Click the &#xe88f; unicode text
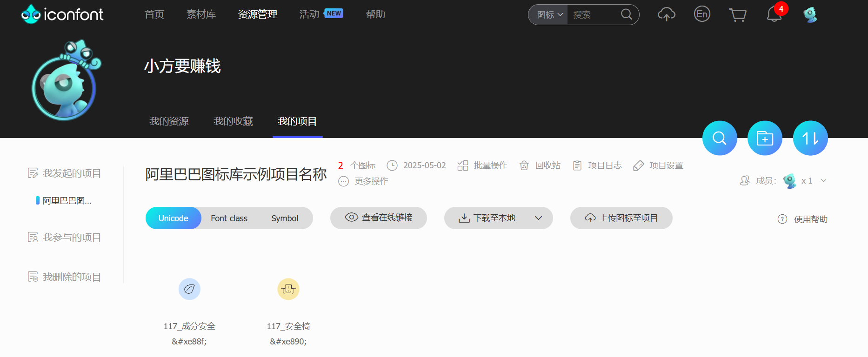The height and width of the screenshot is (357, 868). point(189,342)
